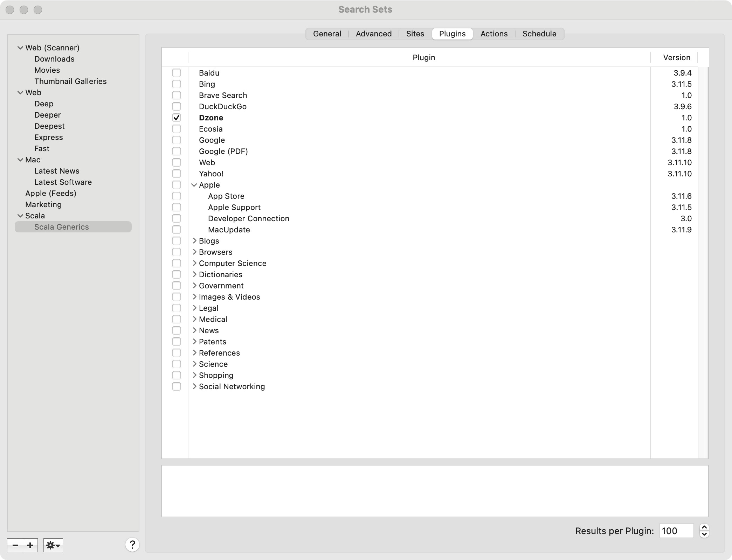Check the News group checkbox
This screenshot has width=732, height=560.
(177, 330)
